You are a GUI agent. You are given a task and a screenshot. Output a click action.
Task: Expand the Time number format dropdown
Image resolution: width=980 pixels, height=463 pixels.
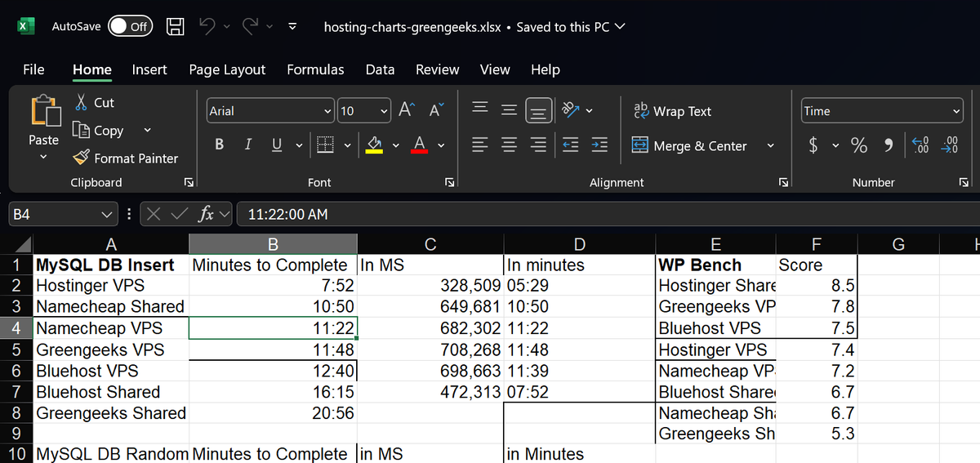(956, 111)
